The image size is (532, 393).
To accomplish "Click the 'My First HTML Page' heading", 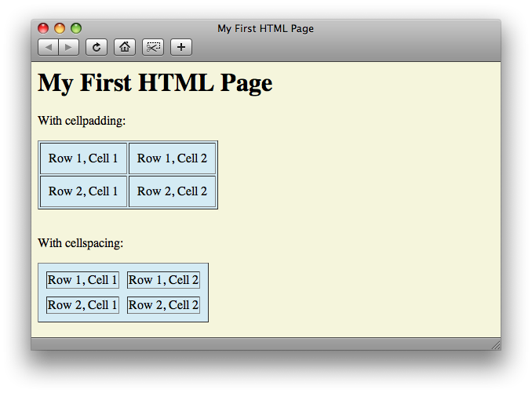I will [x=155, y=82].
